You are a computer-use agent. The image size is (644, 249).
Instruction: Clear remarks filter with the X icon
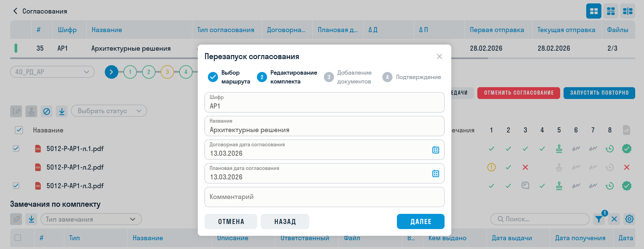pos(614,219)
